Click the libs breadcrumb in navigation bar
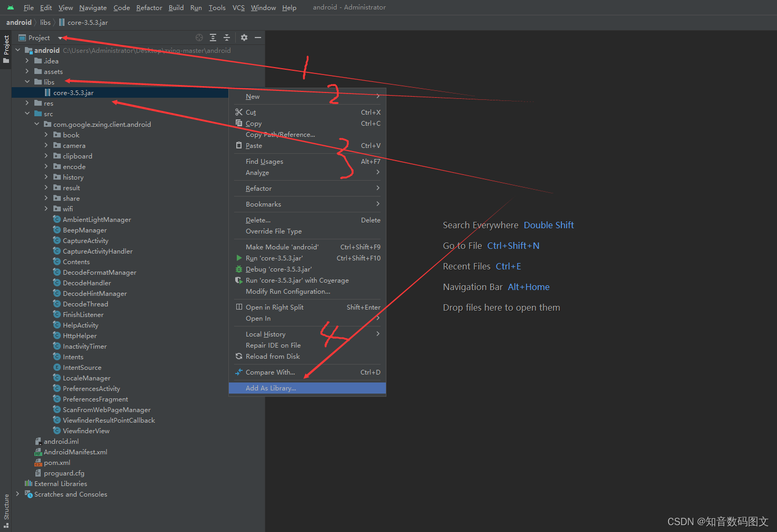The width and height of the screenshot is (777, 532). coord(45,22)
